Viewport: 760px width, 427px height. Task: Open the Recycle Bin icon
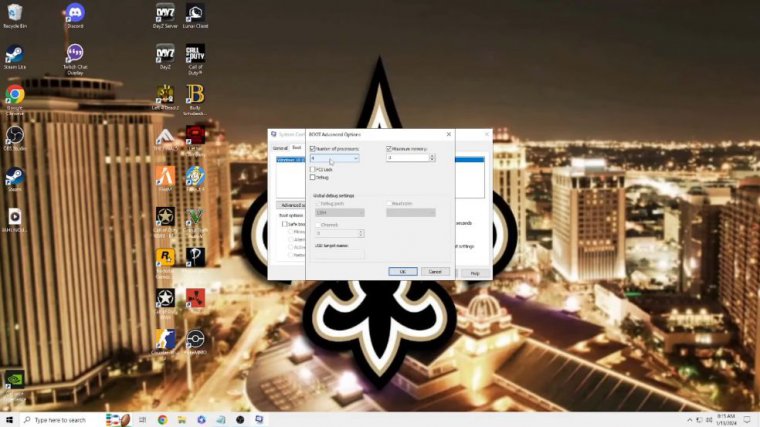pos(15,14)
